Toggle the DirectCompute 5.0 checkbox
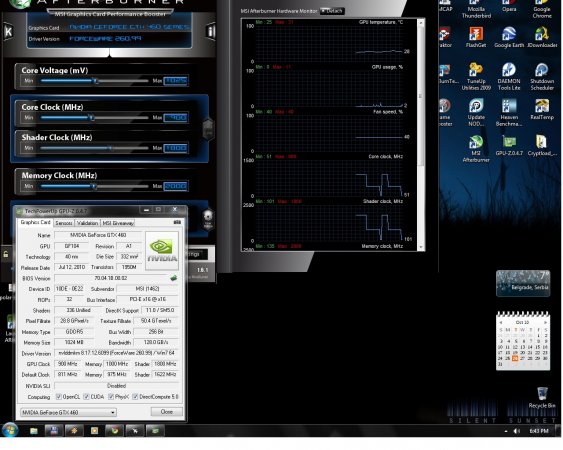Viewport: 563px width, 450px height. [135, 397]
